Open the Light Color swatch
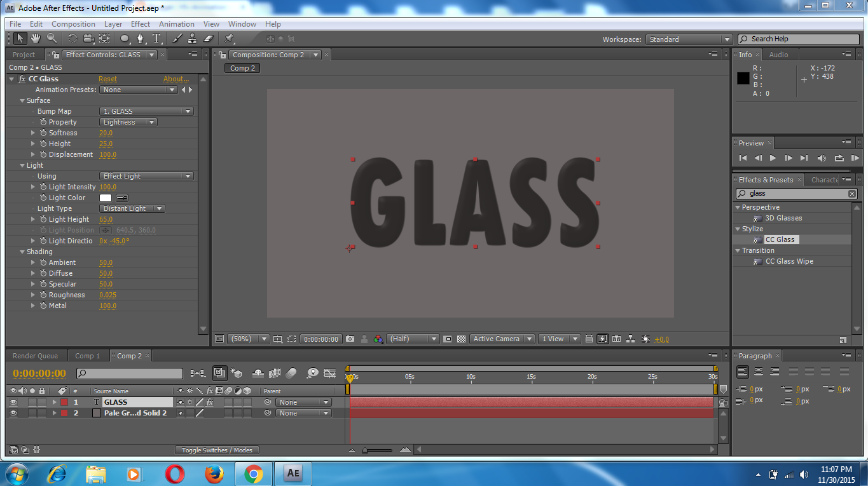Image resolution: width=868 pixels, height=486 pixels. [106, 198]
